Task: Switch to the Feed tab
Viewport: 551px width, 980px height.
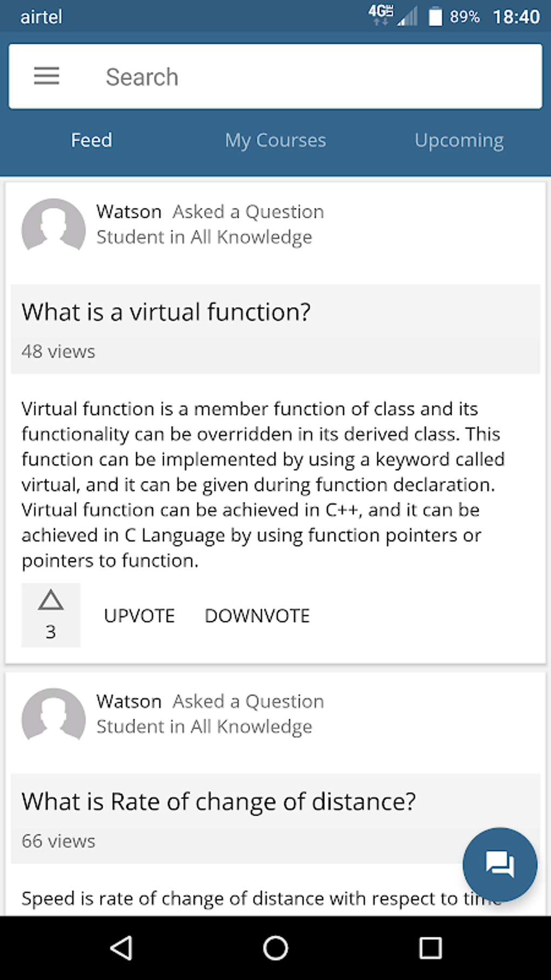Action: click(x=92, y=141)
